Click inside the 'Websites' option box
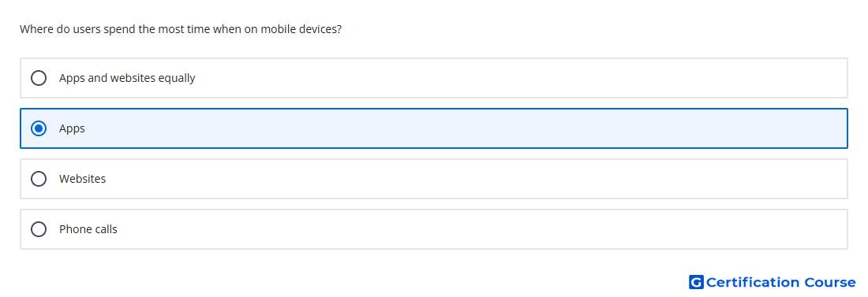 pos(434,179)
